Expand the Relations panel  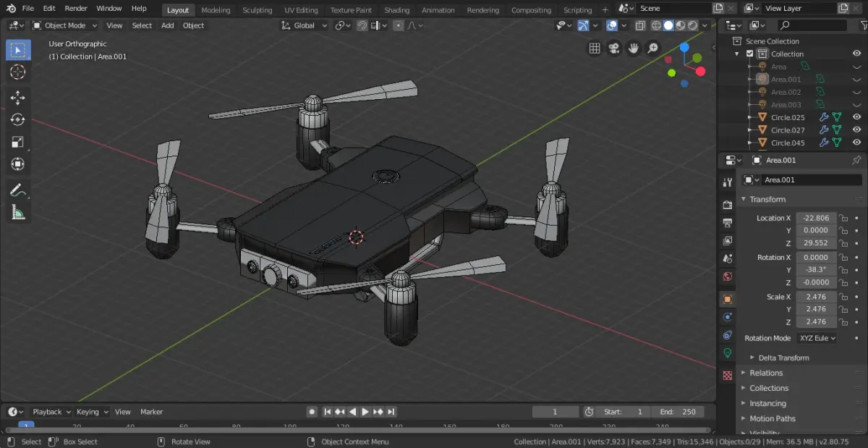pyautogui.click(x=766, y=373)
